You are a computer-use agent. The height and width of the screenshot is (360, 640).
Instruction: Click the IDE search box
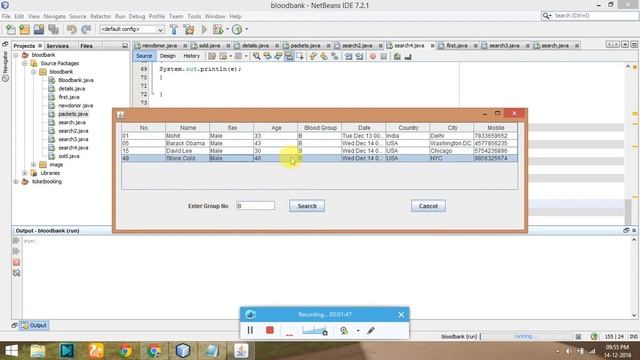[589, 16]
